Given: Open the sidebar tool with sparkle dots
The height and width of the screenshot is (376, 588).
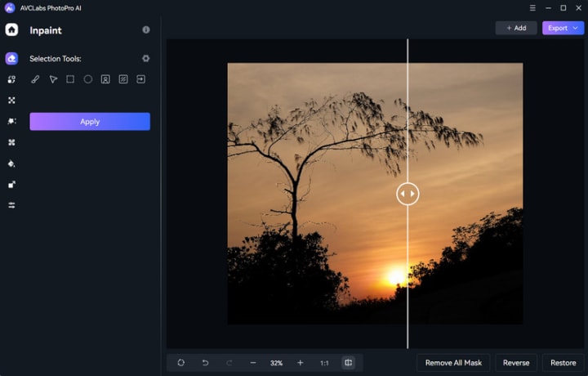Looking at the screenshot, I should [11, 121].
